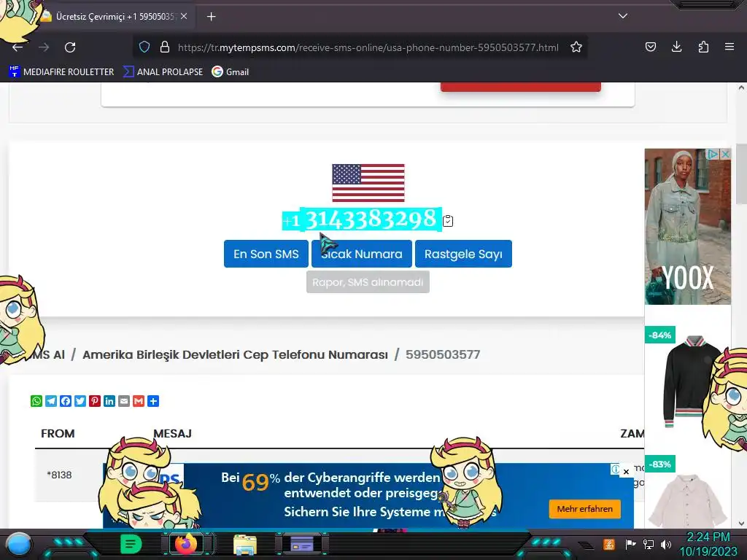The image size is (747, 560).
Task: Close the Ücretsiz Çevrimiçi tab
Action: pos(184,16)
